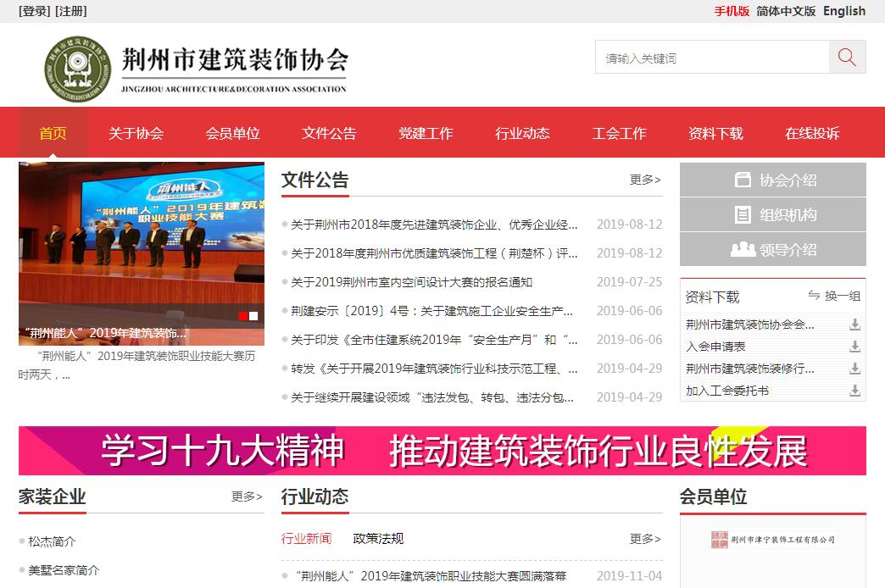The height and width of the screenshot is (588, 885).
Task: Click download icon for 荆州市建筑装饰协会会 file
Action: [x=854, y=325]
